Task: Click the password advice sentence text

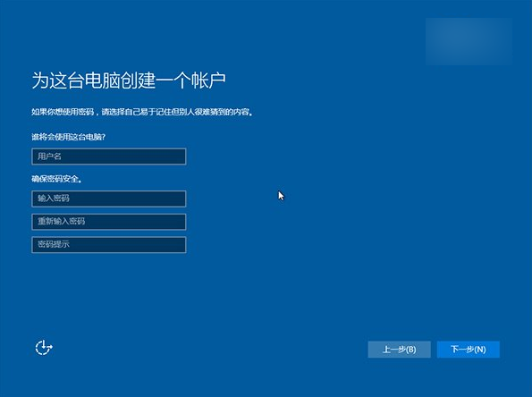Action: point(142,112)
